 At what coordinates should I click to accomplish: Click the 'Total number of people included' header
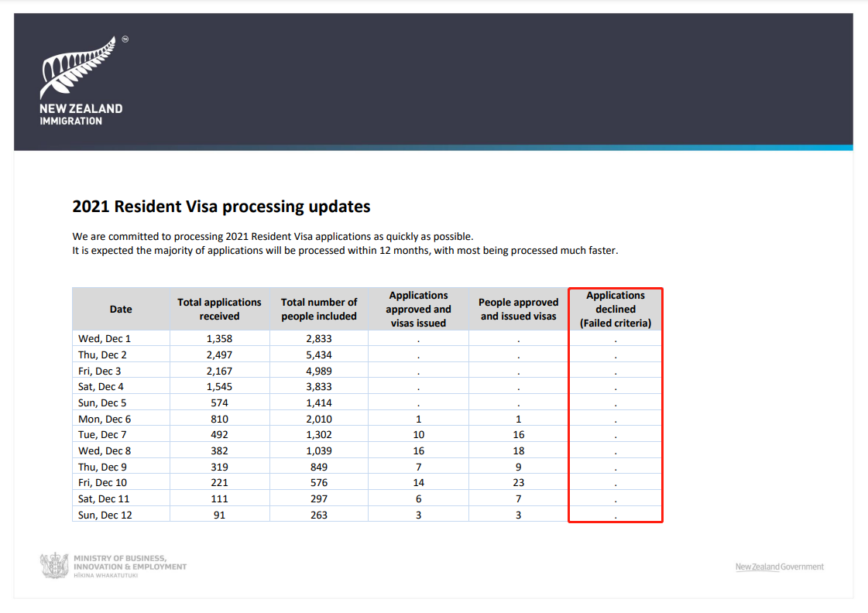pos(319,310)
